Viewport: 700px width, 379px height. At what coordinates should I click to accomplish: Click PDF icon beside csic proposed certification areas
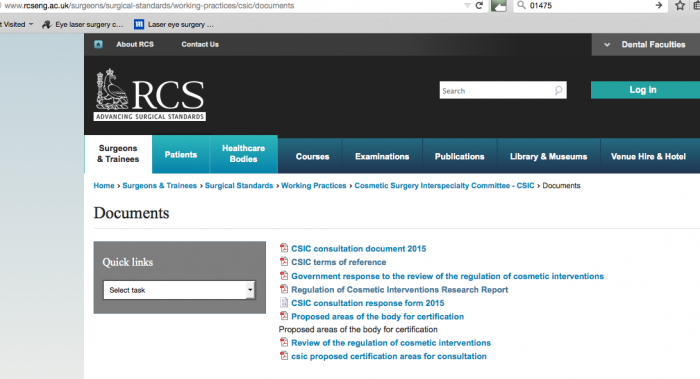pyautogui.click(x=283, y=355)
